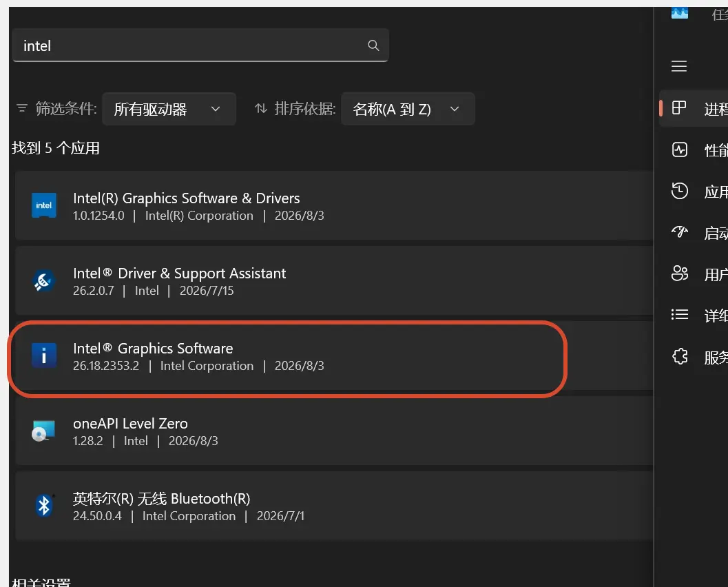
Task: Open Task Manager services puzzle icon
Action: click(680, 357)
